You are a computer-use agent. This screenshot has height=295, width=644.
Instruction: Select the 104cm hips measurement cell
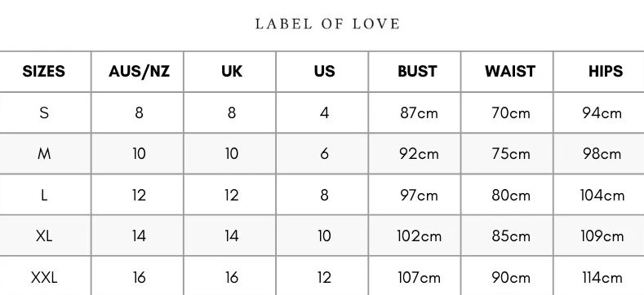[x=602, y=195]
